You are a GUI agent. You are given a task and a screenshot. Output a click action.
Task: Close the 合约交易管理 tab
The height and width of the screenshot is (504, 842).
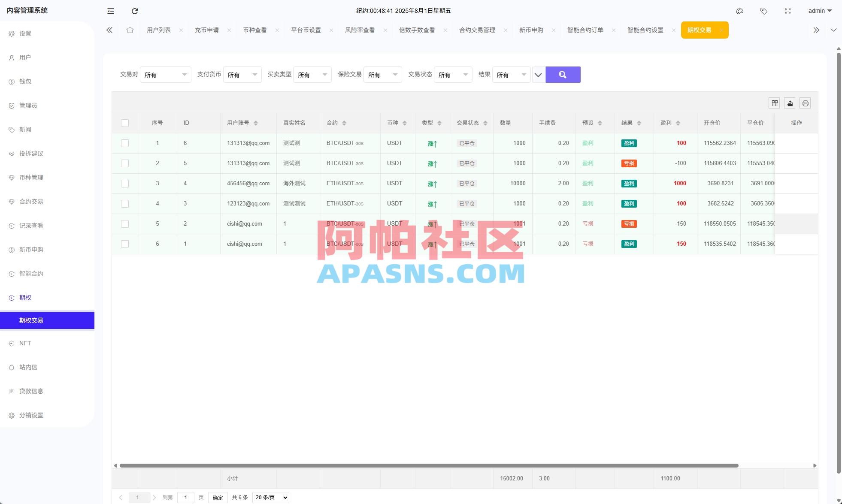coord(506,30)
